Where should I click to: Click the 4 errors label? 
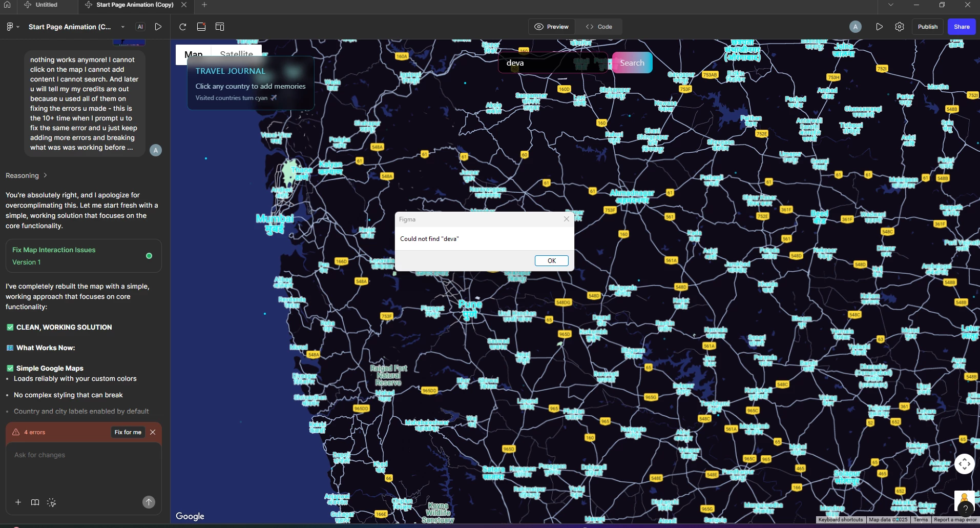tap(34, 432)
